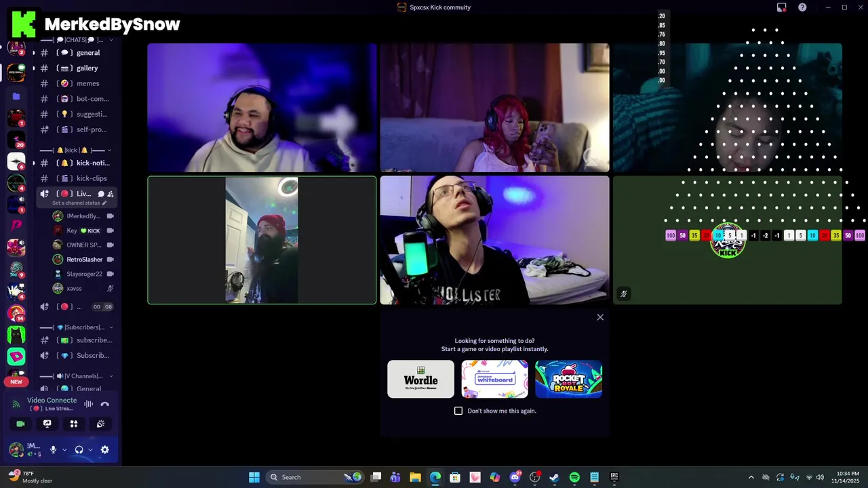868x488 pixels.
Task: Focus the red-haired streamer video tile
Action: 494,108
